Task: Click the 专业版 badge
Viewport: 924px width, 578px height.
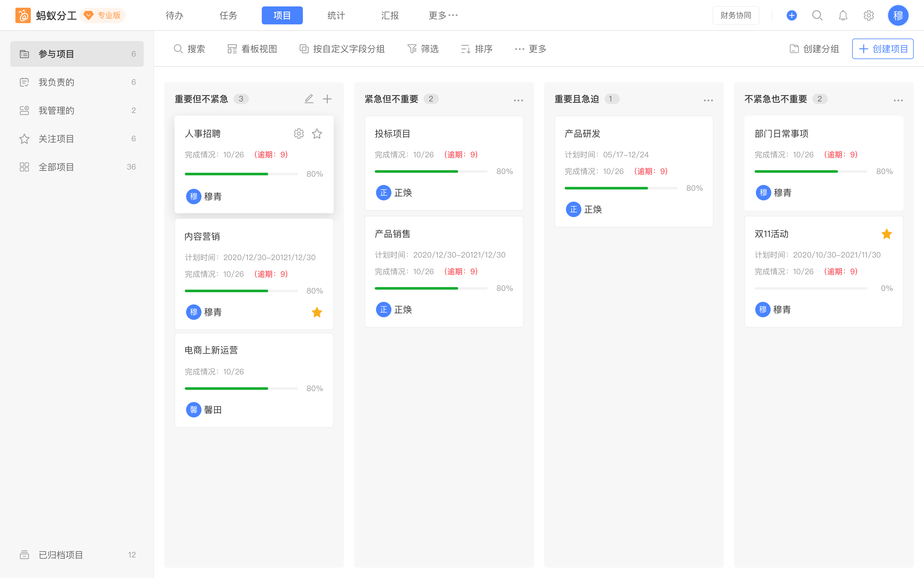Action: 103,15
